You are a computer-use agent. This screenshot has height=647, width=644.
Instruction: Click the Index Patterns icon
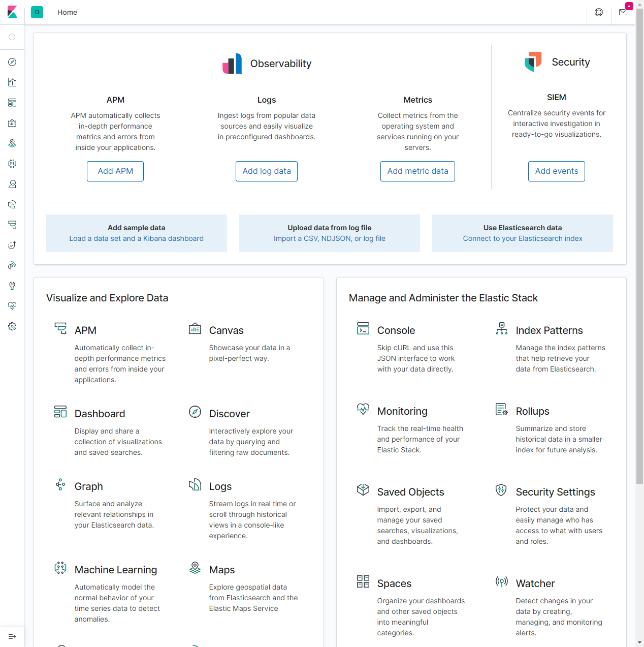502,328
